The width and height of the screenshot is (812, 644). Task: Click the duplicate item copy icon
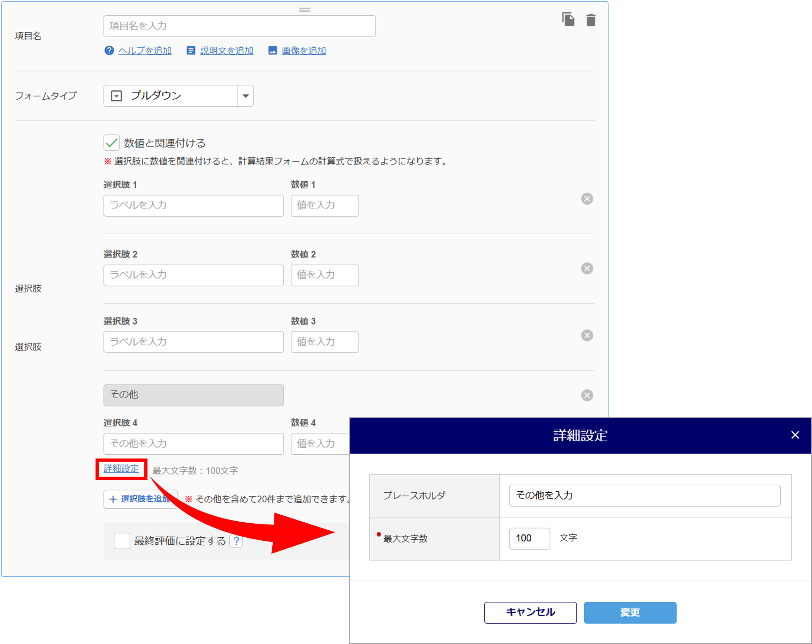pyautogui.click(x=568, y=20)
